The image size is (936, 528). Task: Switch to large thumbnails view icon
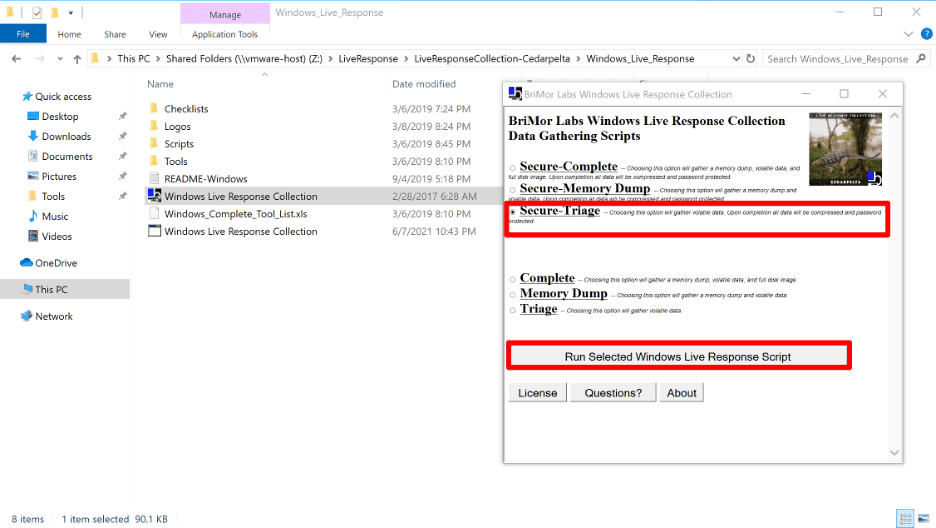pos(923,518)
